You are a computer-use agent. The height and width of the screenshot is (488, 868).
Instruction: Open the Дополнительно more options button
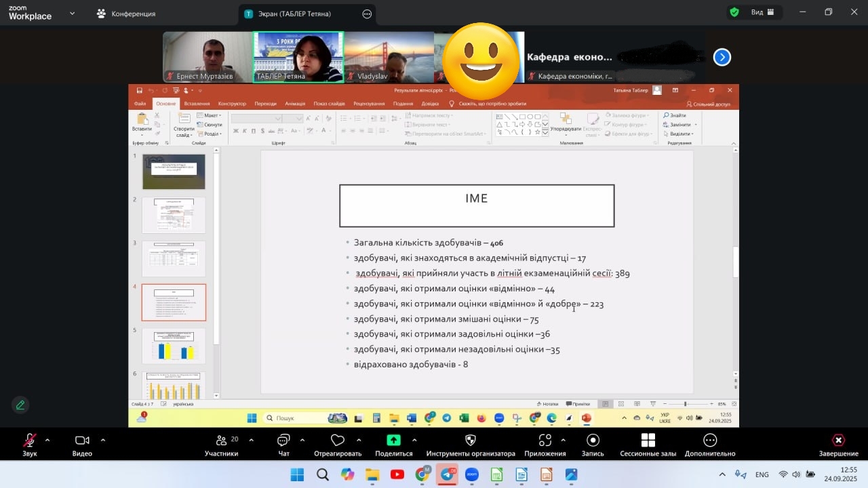(x=709, y=442)
